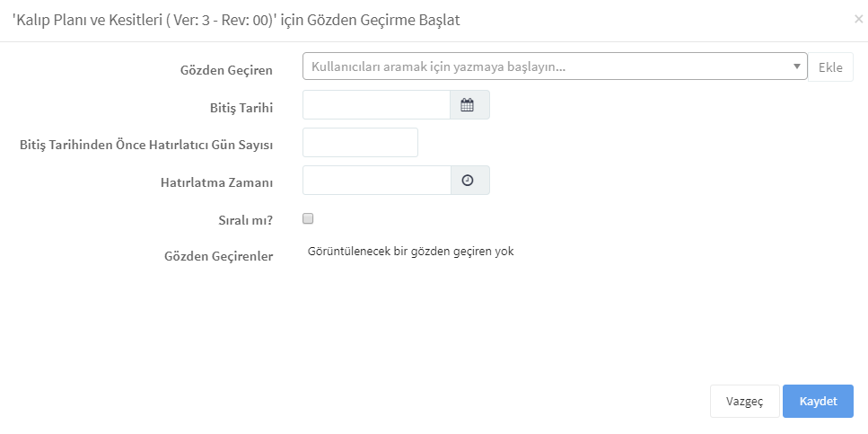Expand the Gözden Geçiren dropdown arrow
Viewport: 868px width, 434px height.
click(797, 66)
